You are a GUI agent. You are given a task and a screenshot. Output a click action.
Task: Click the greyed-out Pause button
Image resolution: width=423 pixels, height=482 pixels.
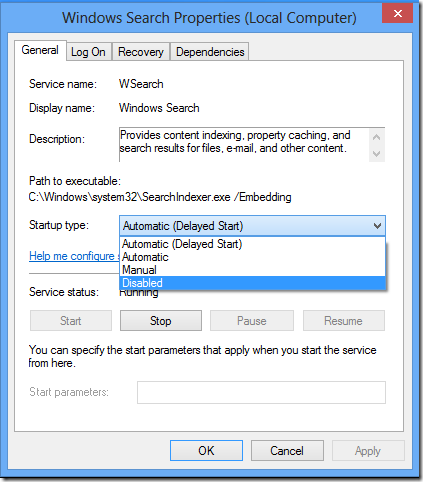click(x=252, y=321)
